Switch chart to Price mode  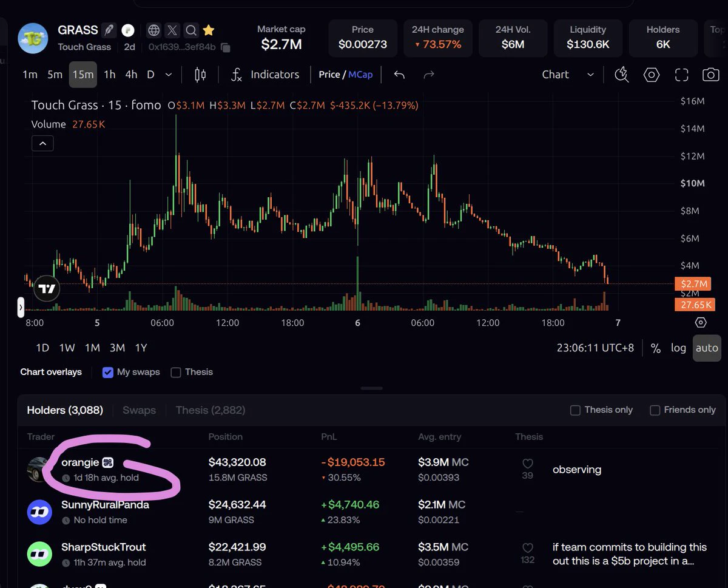point(329,75)
